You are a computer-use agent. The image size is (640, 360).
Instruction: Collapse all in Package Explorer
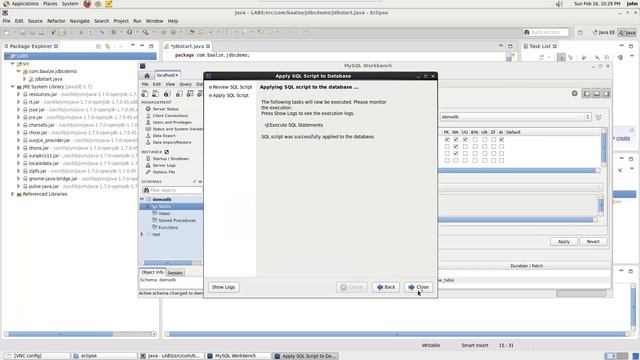coord(98,46)
